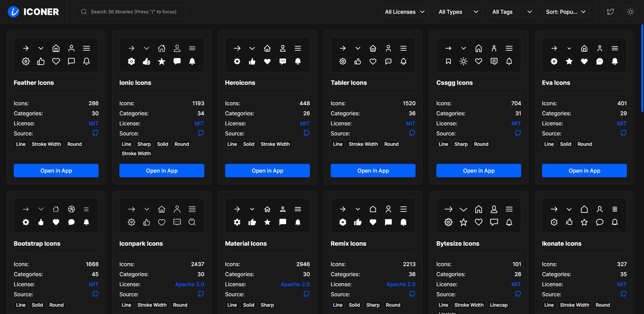The image size is (644, 314).
Task: Toggle light theme with sun icon
Action: 631,12
